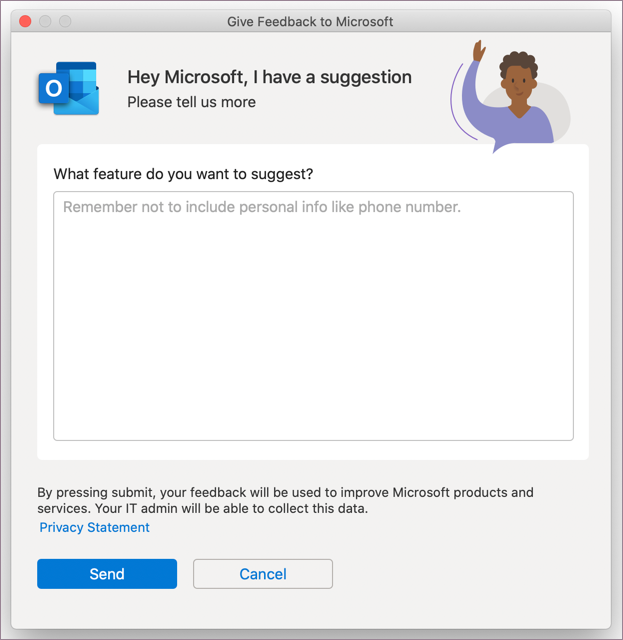Viewport: 623px width, 640px height.
Task: Open the Privacy Statement link
Action: point(94,527)
